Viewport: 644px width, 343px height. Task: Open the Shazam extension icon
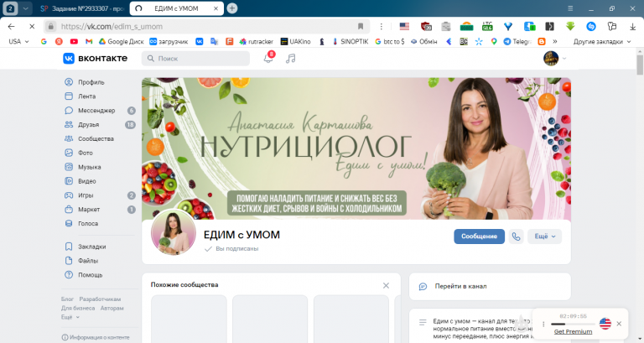[591, 26]
